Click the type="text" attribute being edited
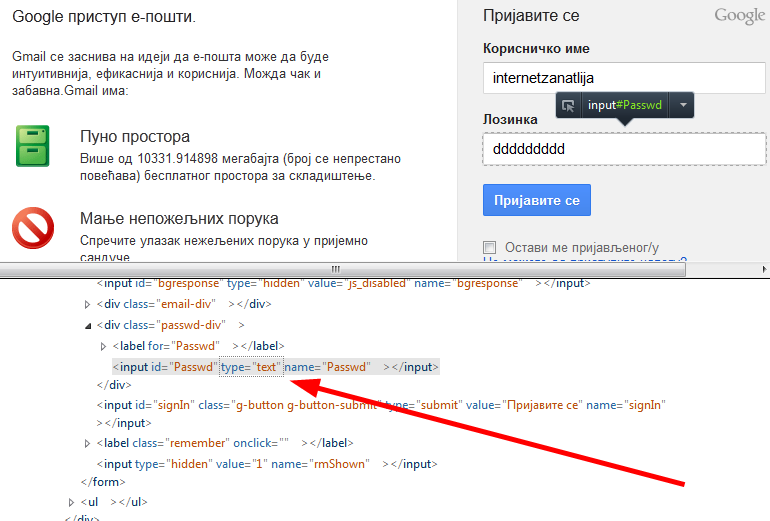 coord(251,367)
